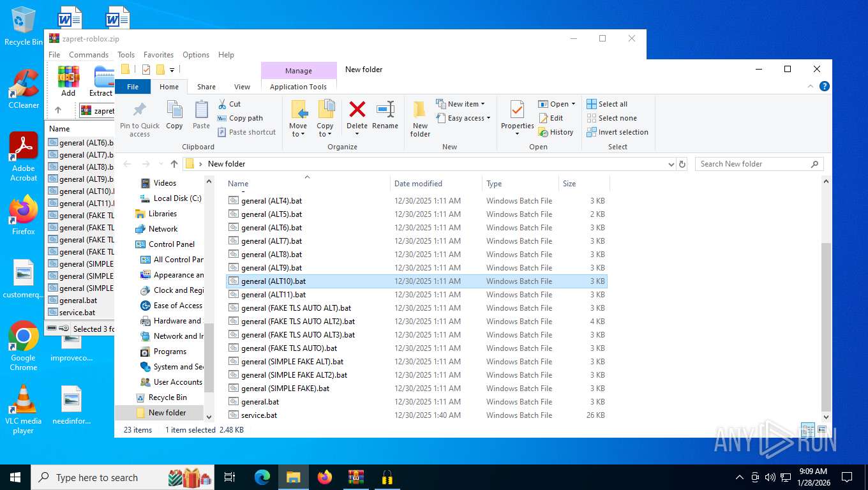Open Quick Access Toolbar customize dropdown

pyautogui.click(x=172, y=70)
